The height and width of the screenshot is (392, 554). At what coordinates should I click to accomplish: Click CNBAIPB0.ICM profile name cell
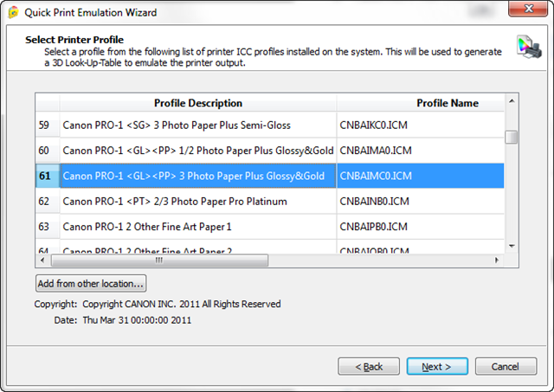[x=421, y=227]
